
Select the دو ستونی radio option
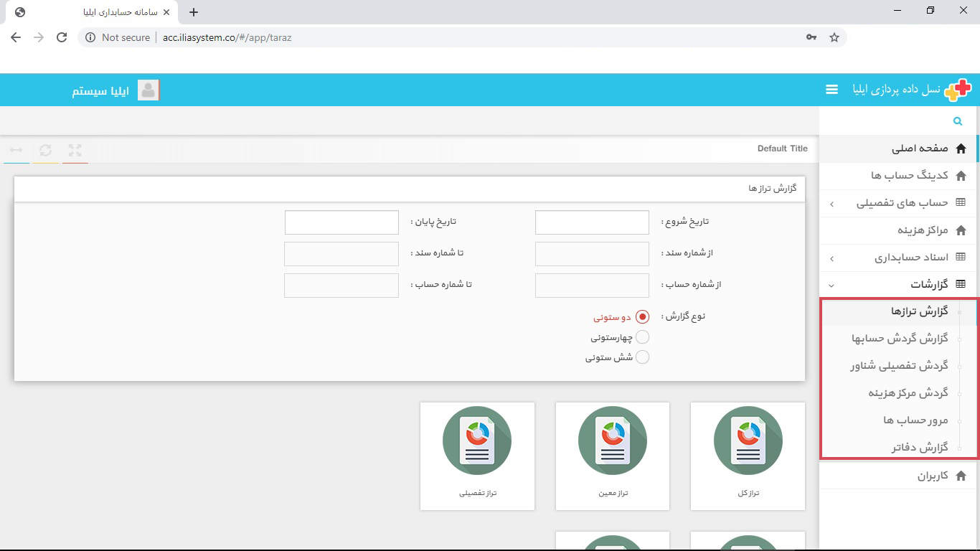[642, 316]
